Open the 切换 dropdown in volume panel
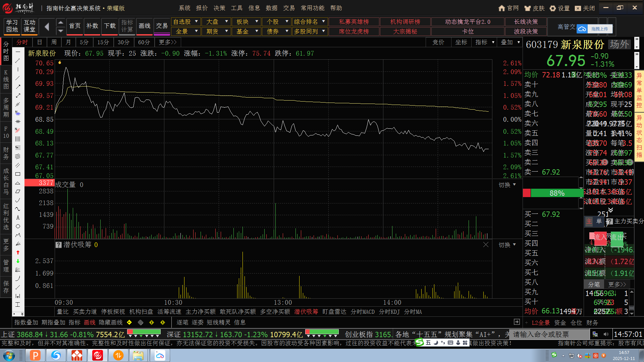Viewport: 644px width, 362px height. click(x=507, y=185)
